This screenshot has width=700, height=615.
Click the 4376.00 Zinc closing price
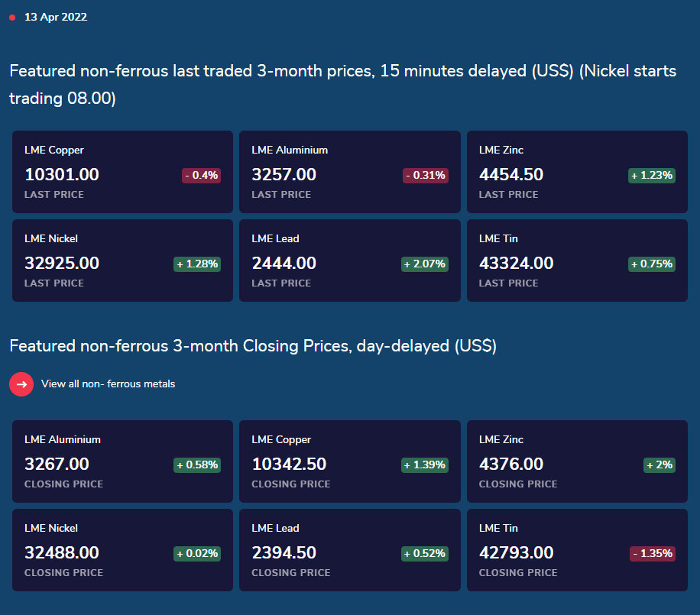click(x=511, y=464)
